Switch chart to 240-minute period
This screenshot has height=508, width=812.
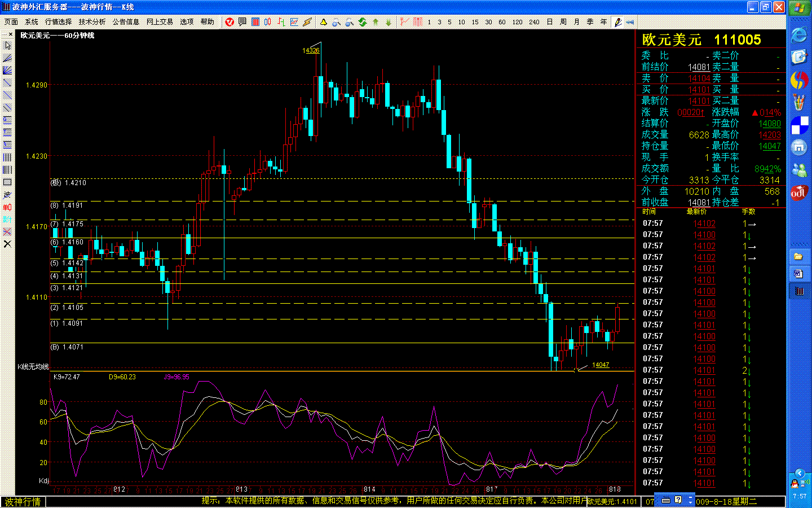click(x=534, y=22)
